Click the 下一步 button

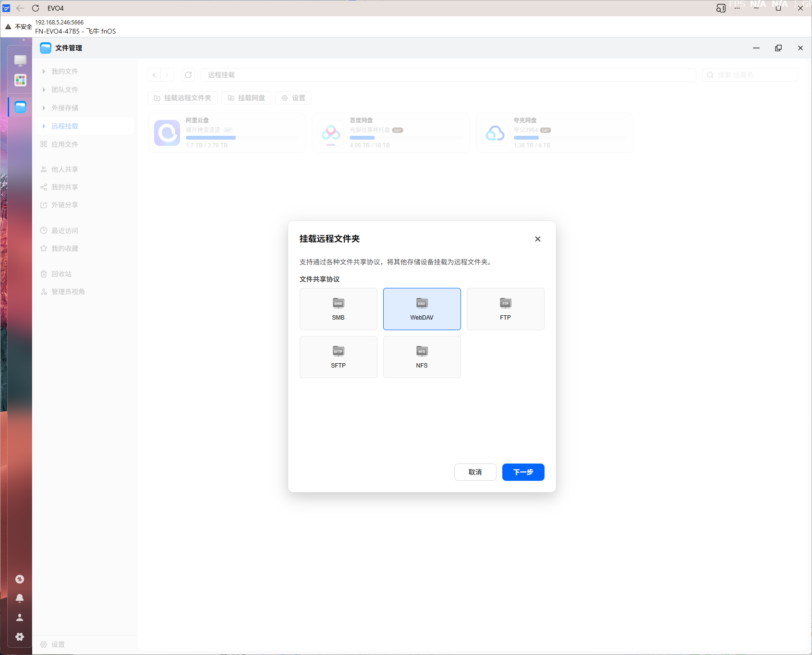[x=523, y=472]
